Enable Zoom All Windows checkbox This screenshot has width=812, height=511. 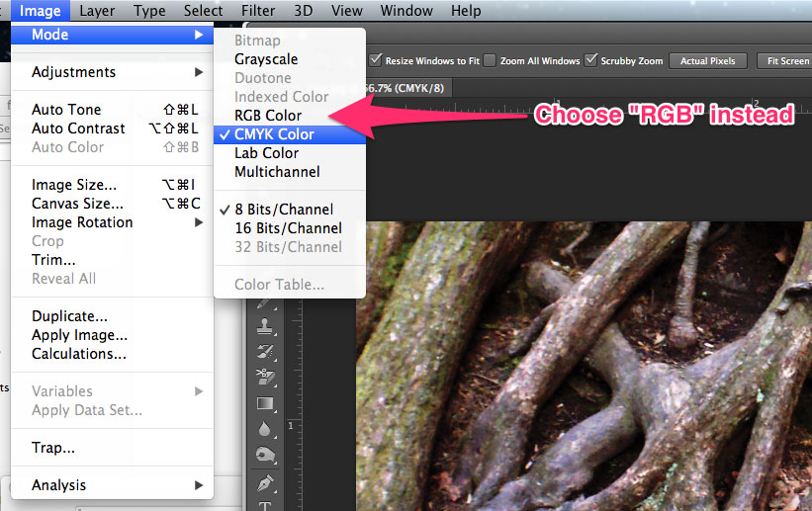tap(490, 60)
